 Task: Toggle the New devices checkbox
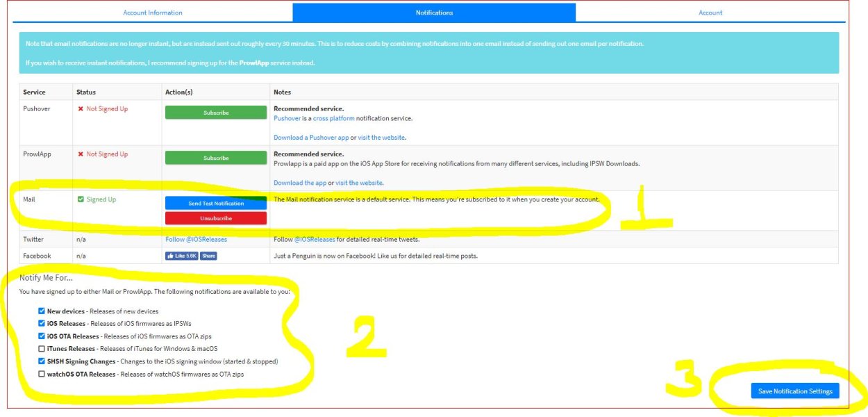[42, 311]
